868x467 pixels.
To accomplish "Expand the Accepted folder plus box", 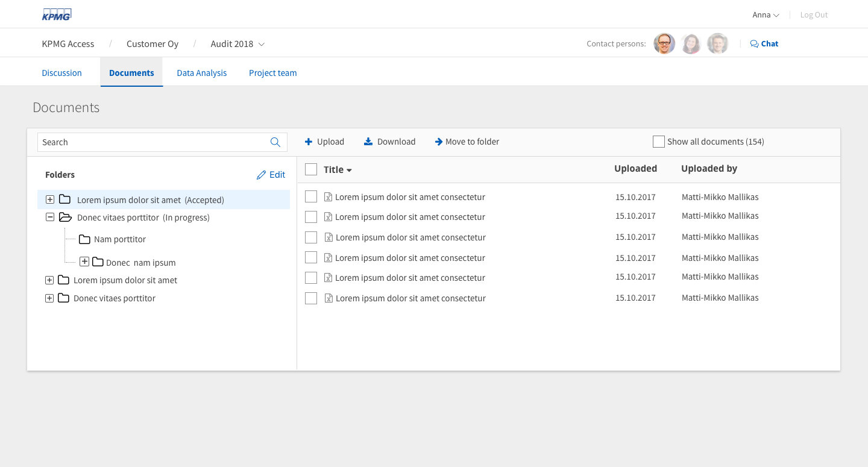I will (50, 199).
